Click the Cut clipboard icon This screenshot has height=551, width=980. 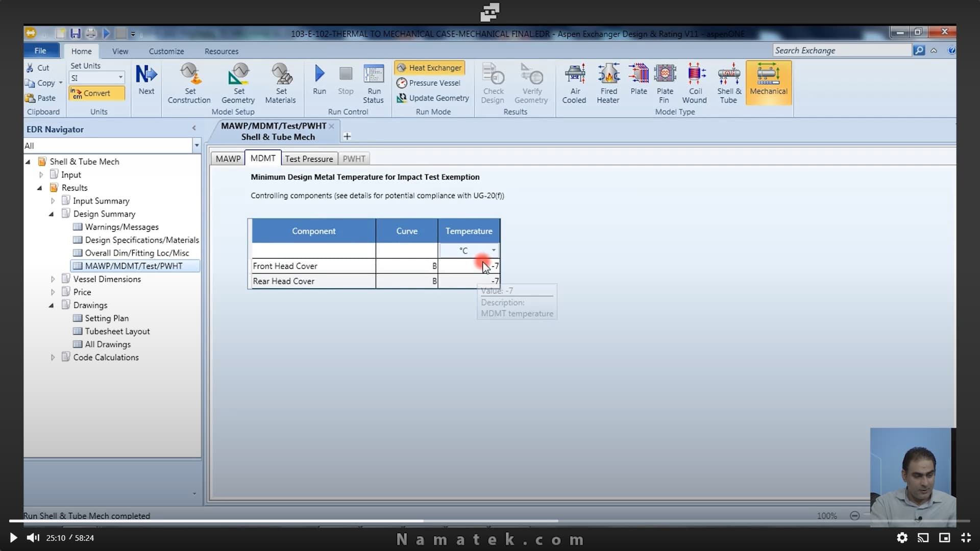(x=30, y=68)
